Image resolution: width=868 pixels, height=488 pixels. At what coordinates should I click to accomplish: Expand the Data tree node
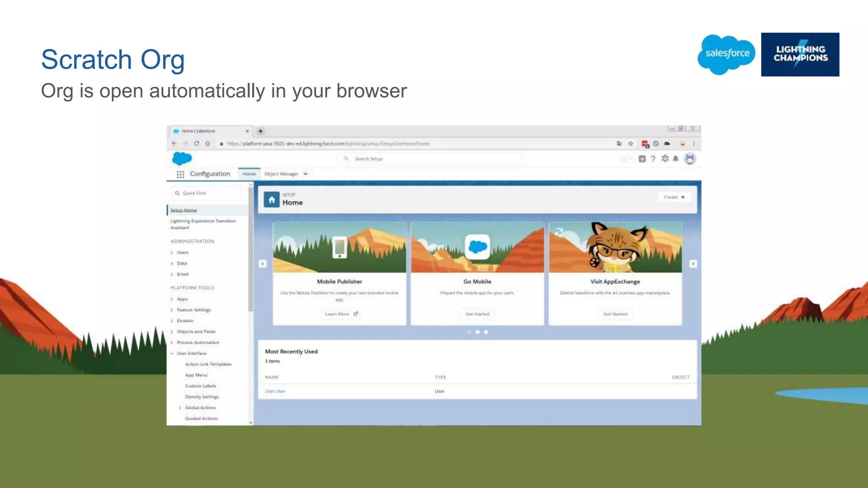pyautogui.click(x=172, y=263)
